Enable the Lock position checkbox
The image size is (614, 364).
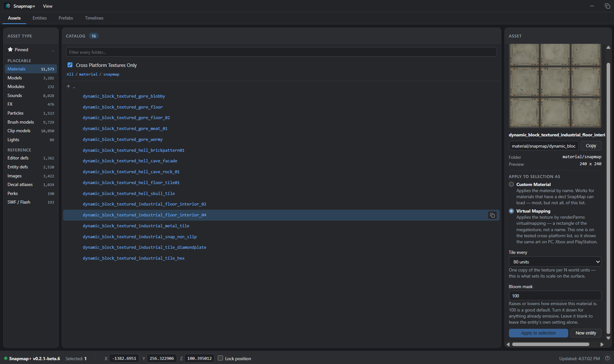pos(220,358)
